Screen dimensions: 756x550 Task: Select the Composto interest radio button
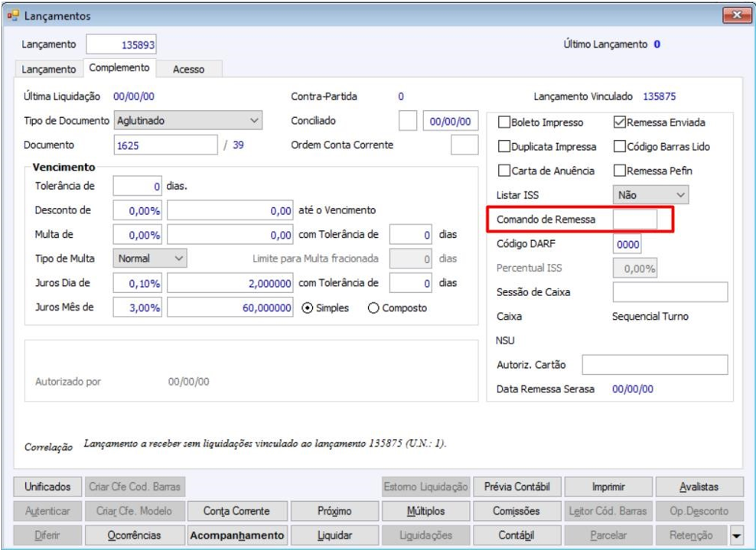point(373,308)
